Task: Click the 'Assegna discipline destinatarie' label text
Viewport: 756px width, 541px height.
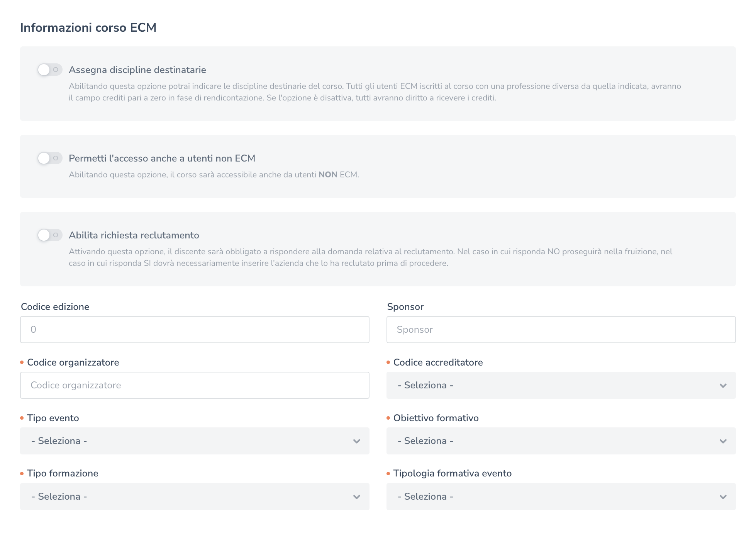Action: (x=137, y=70)
